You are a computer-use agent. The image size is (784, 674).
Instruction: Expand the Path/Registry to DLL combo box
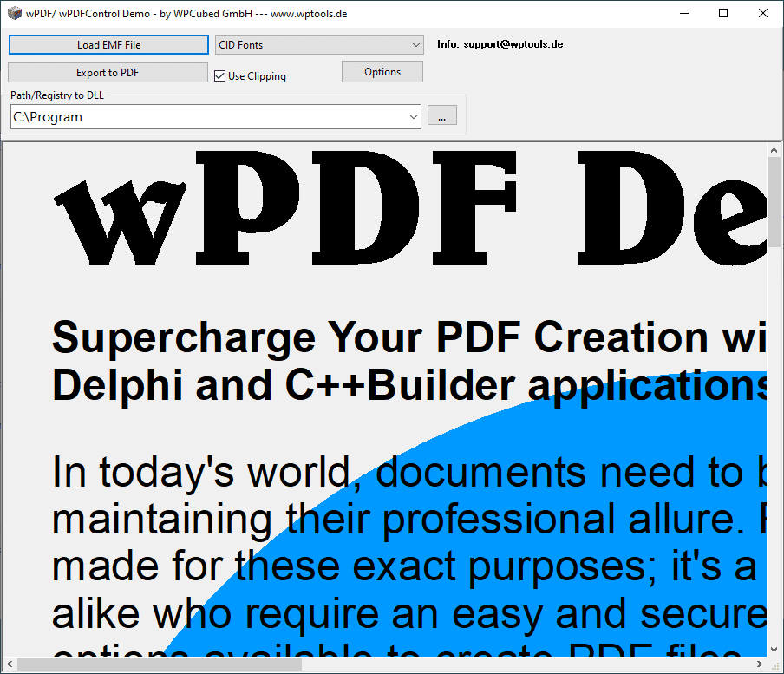coord(413,117)
